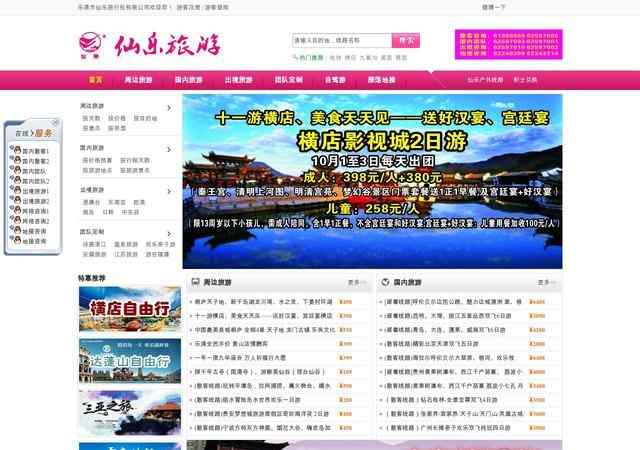Viewport: 640px width, 450px height.
Task: Close the 在线服务 floating panel
Action: coord(55,122)
